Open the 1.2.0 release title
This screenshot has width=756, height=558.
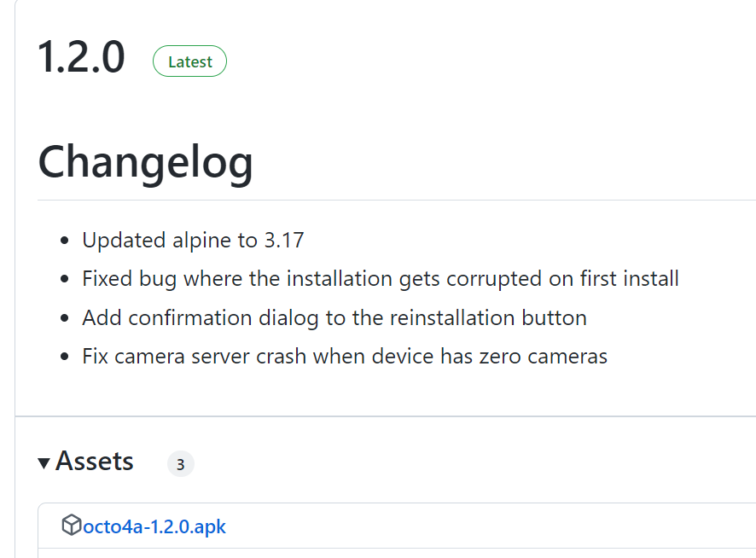[81, 57]
